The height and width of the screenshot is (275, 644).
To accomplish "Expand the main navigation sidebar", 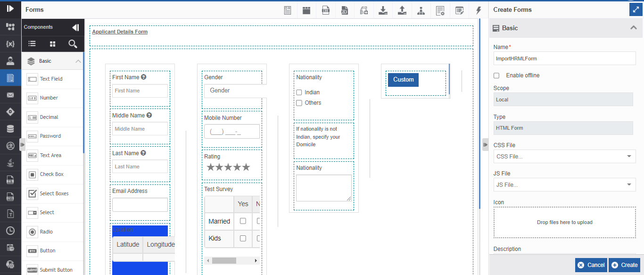I will (10, 9).
